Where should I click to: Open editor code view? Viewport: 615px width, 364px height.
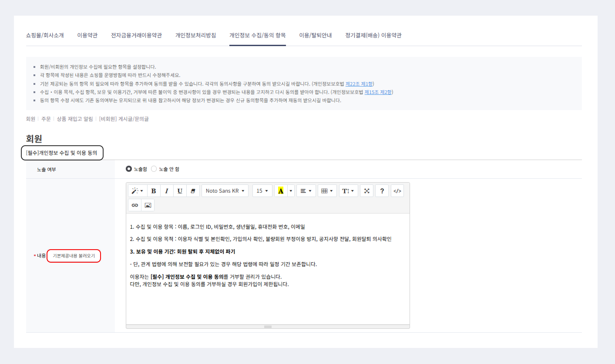pyautogui.click(x=397, y=191)
